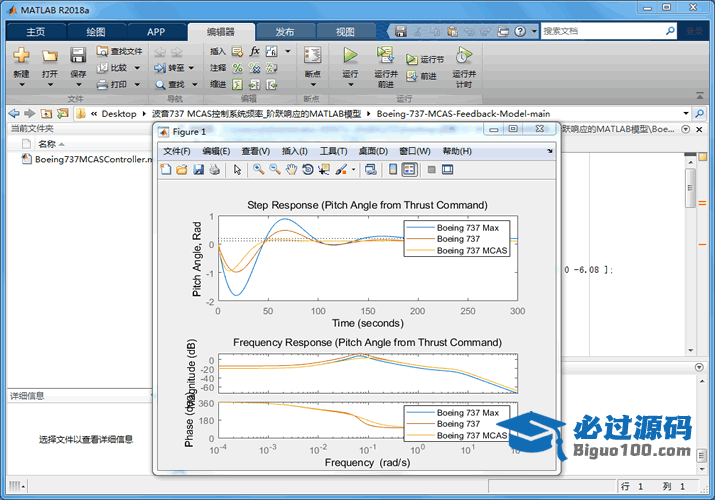Expand the Go To (转至) dropdown

191,68
